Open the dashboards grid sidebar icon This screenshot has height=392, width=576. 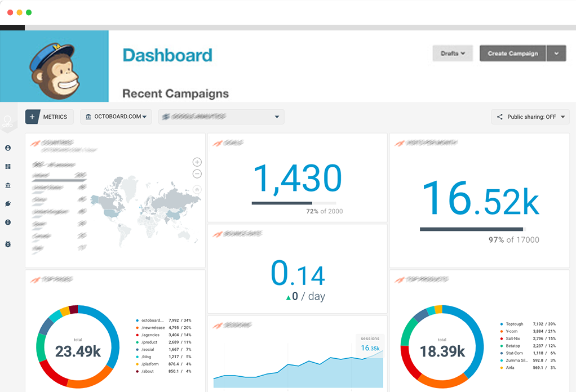point(8,167)
